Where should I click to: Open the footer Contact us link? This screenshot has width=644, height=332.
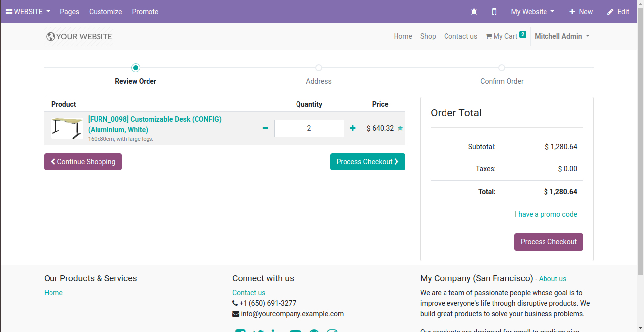pyautogui.click(x=248, y=293)
